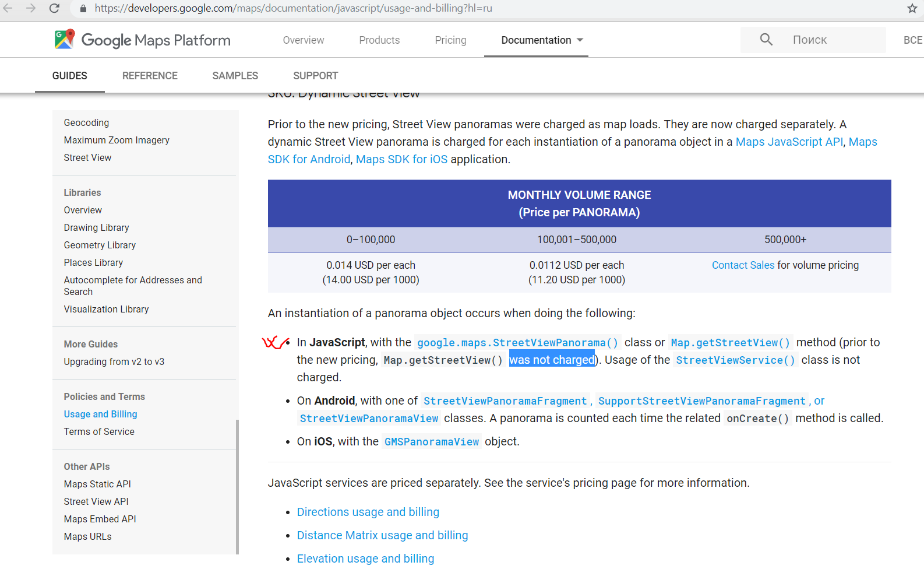Open Drawing Library in sidebar

tap(96, 227)
